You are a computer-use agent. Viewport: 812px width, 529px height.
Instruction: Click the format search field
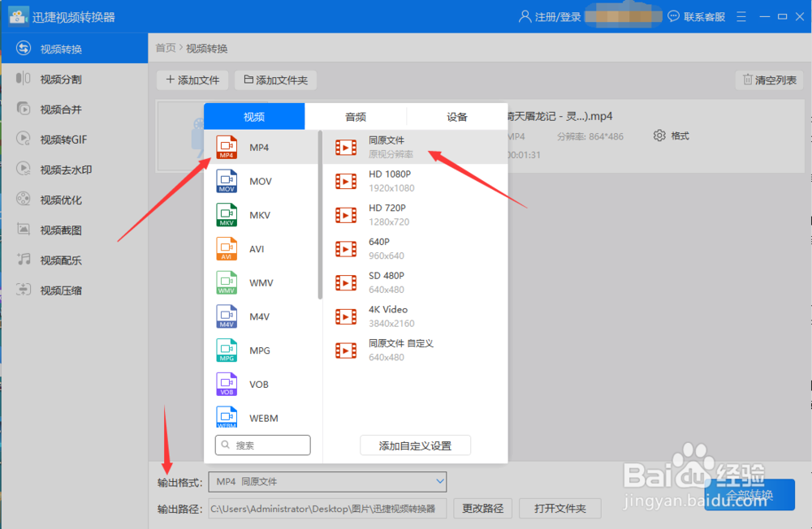click(262, 445)
